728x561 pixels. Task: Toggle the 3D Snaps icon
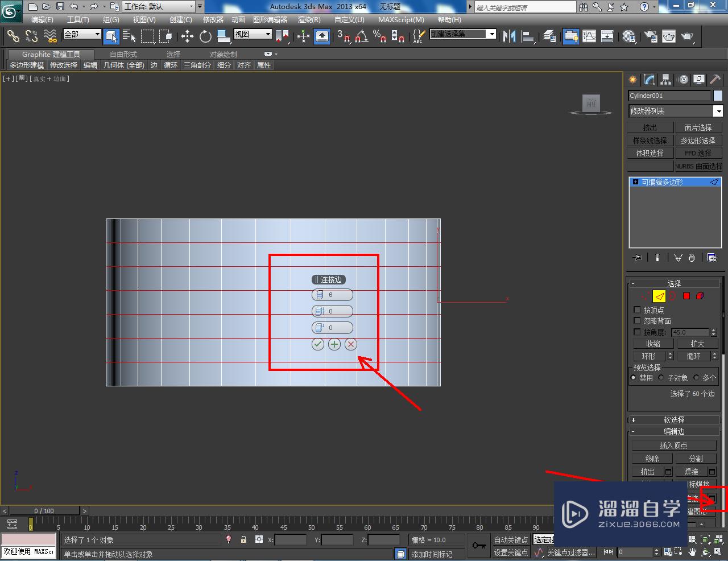point(343,36)
